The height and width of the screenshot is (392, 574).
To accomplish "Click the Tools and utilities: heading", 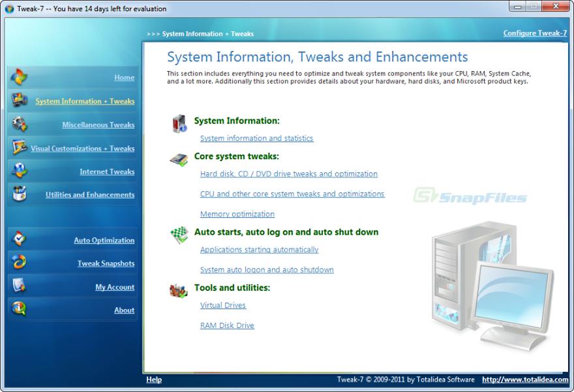I will pyautogui.click(x=232, y=288).
